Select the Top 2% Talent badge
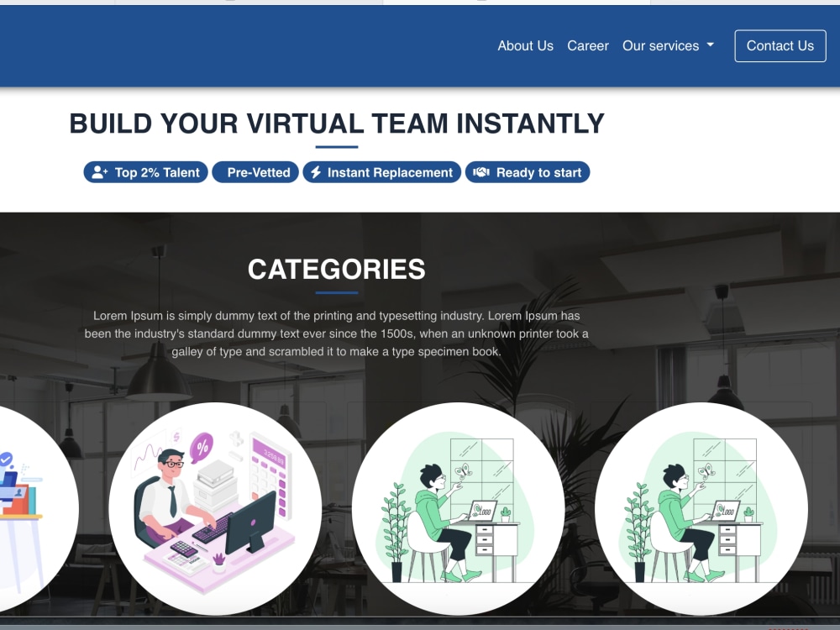This screenshot has width=840, height=630. pyautogui.click(x=145, y=172)
